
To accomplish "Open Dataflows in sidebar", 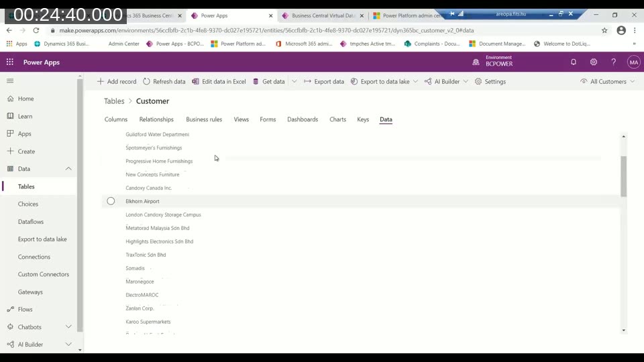I will (x=30, y=222).
